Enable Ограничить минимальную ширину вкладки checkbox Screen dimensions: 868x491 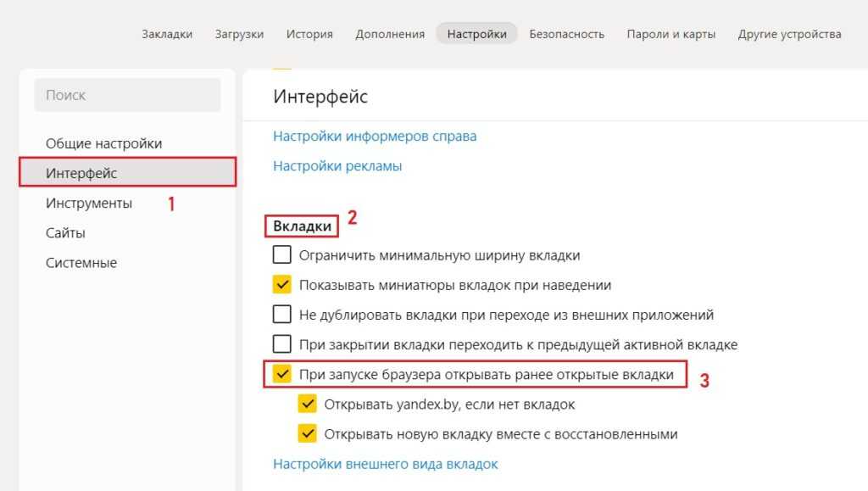(x=281, y=254)
